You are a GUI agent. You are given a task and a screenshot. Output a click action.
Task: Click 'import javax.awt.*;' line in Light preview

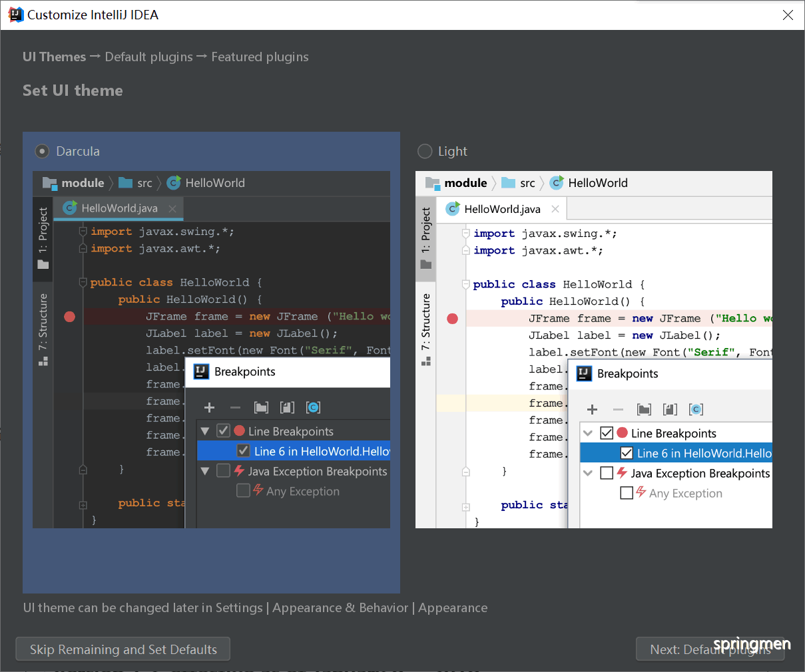(538, 250)
